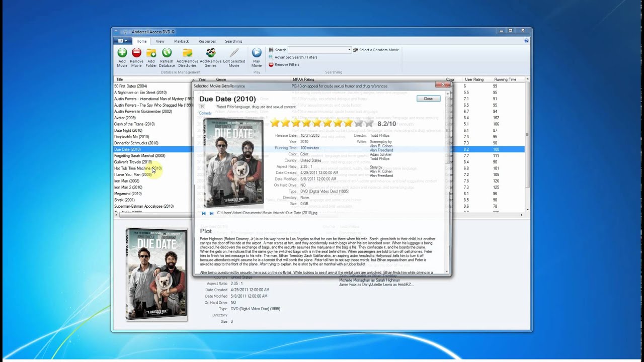This screenshot has width=644, height=362.
Task: Select Iron Man (2008)
Action: click(127, 181)
